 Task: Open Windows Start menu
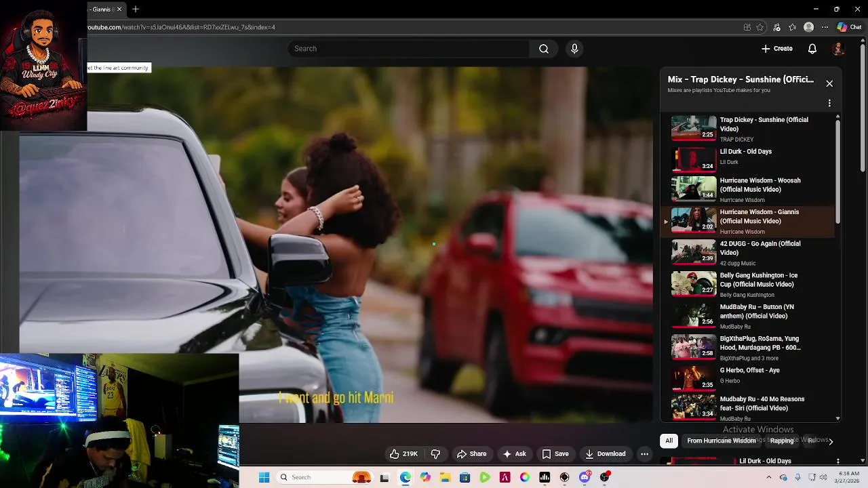point(264,477)
